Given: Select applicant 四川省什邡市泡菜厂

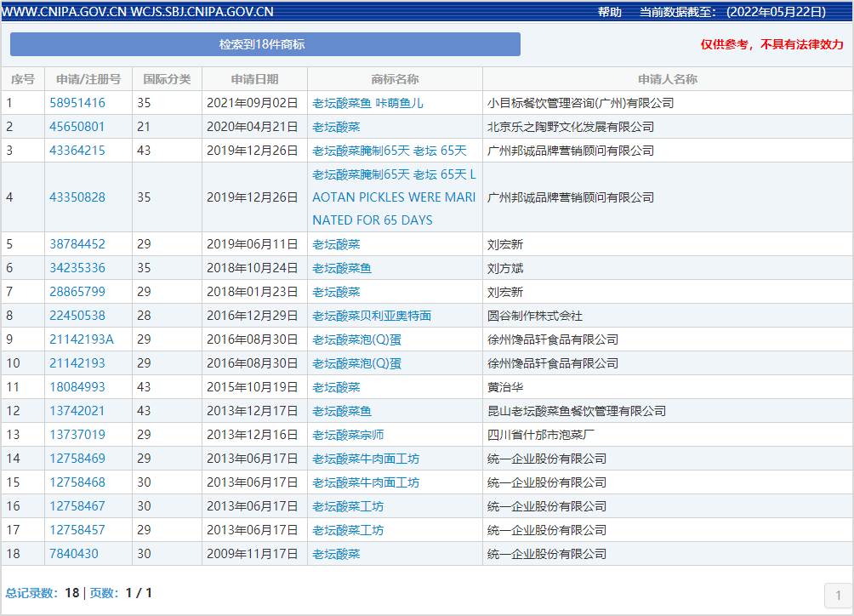Looking at the screenshot, I should [541, 435].
